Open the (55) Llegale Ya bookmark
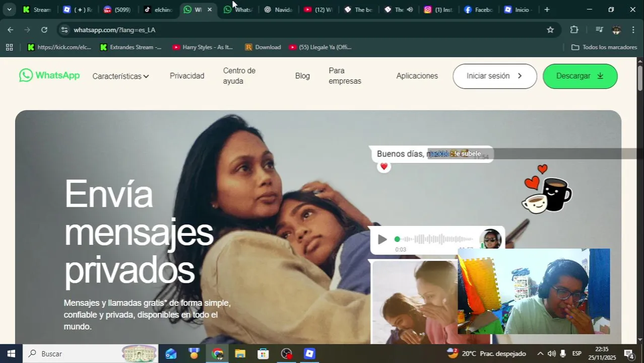The width and height of the screenshot is (644, 363). coord(320,47)
